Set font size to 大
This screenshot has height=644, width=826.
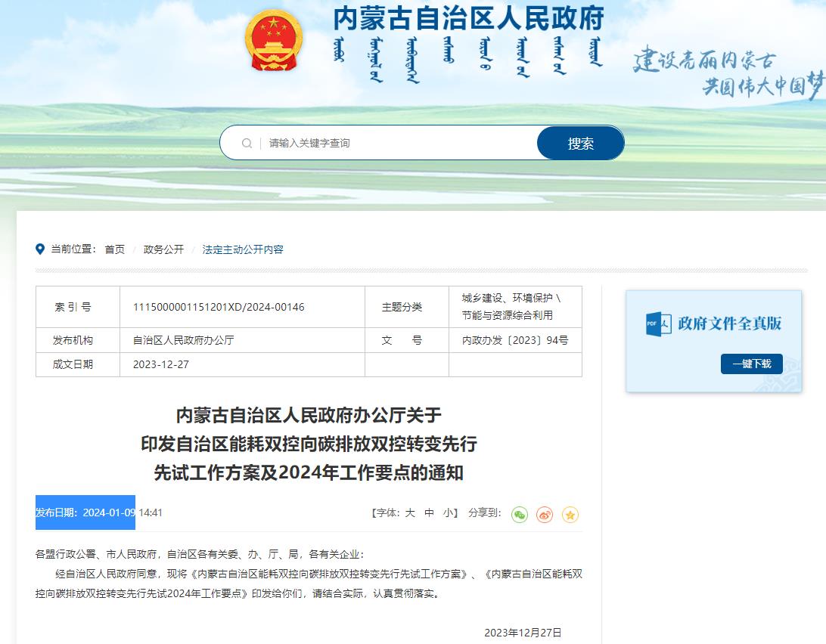(410, 512)
